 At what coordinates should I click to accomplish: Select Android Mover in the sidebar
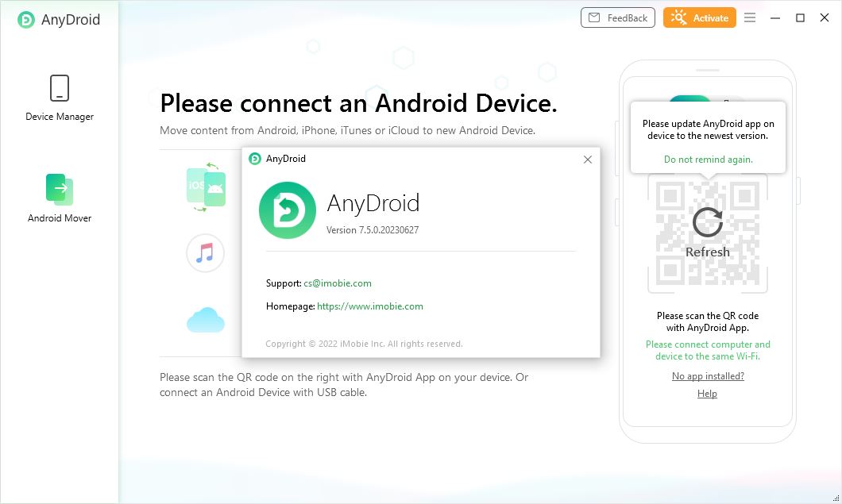tap(60, 198)
